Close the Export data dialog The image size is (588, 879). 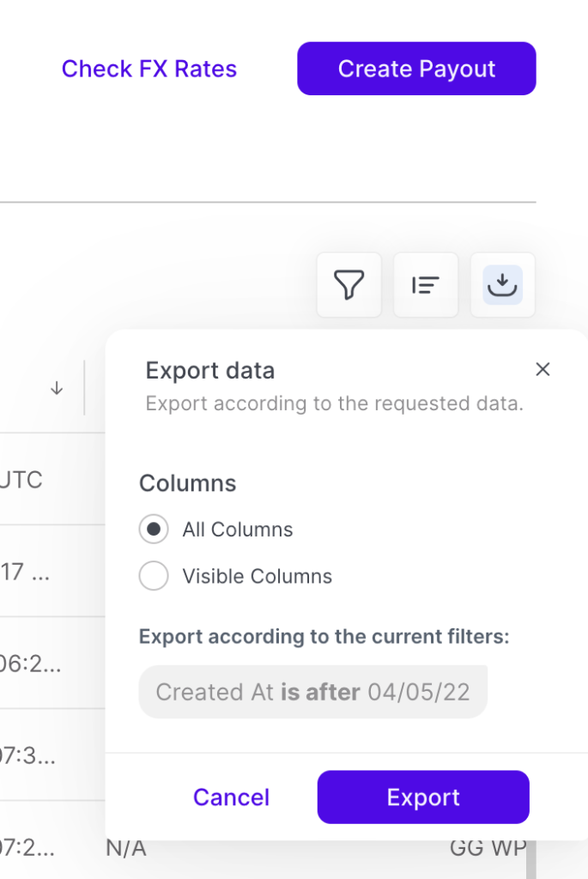[543, 370]
